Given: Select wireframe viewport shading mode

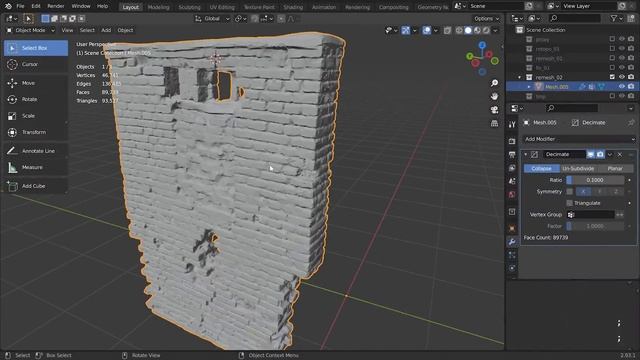Looking at the screenshot, I should click(459, 30).
